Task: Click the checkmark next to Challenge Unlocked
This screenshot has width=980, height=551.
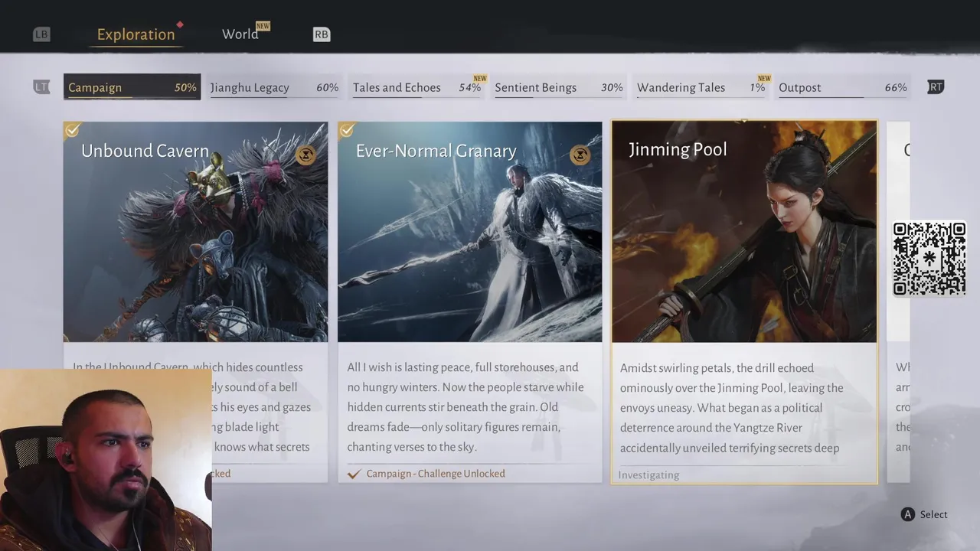Action: pos(354,474)
